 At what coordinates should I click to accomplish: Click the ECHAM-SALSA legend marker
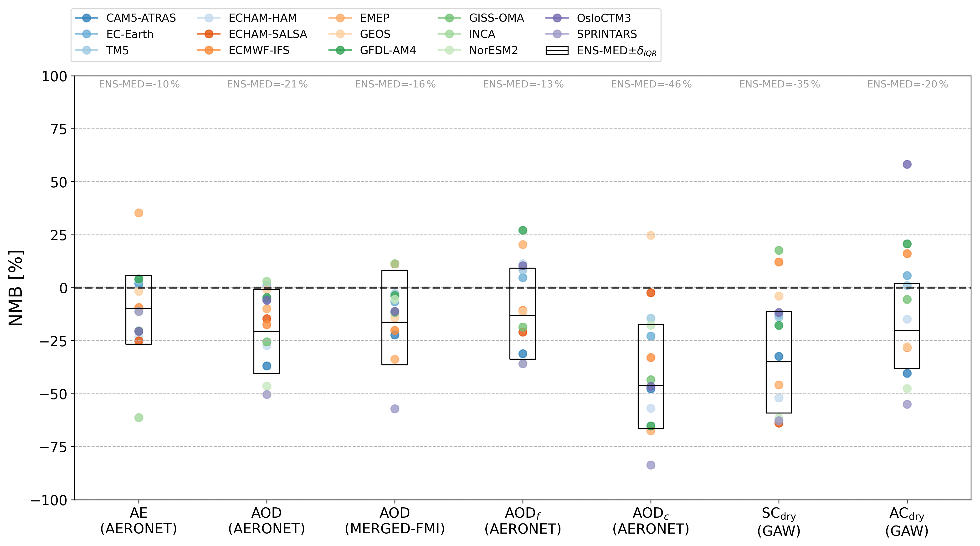coord(209,34)
